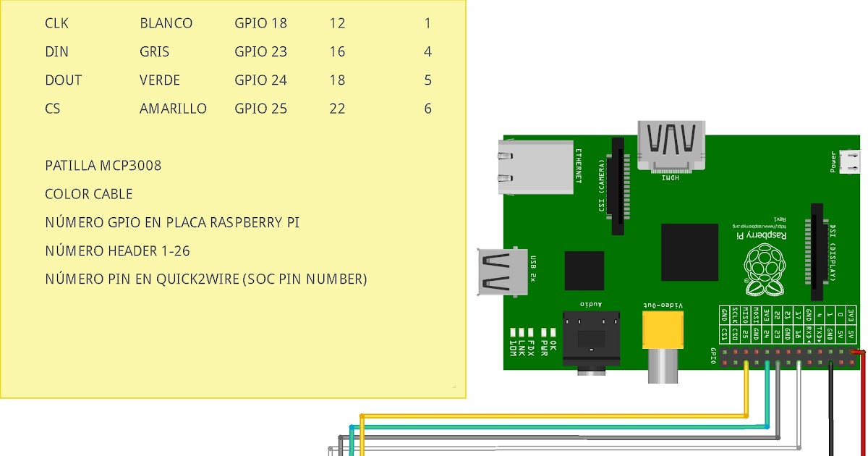Click the GPIO 25 entry
The width and height of the screenshot is (868, 456).
[x=260, y=109]
